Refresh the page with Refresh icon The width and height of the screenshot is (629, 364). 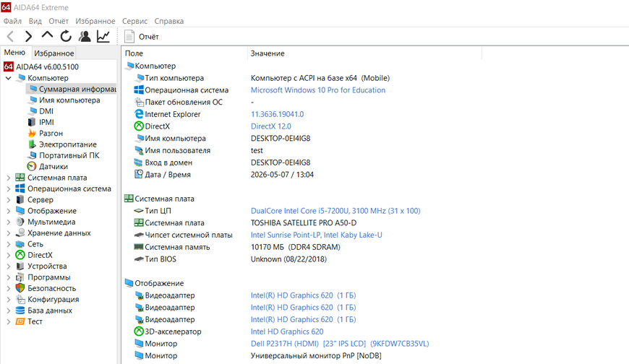66,37
